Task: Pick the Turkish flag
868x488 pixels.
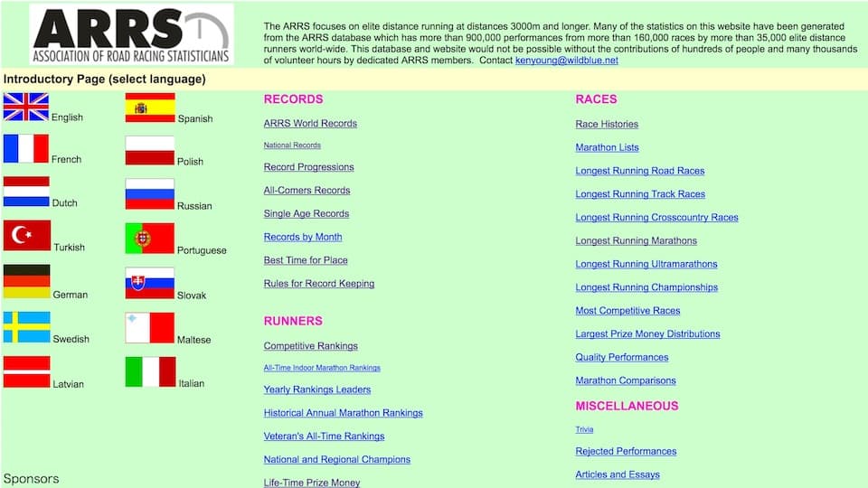Action: click(x=26, y=235)
